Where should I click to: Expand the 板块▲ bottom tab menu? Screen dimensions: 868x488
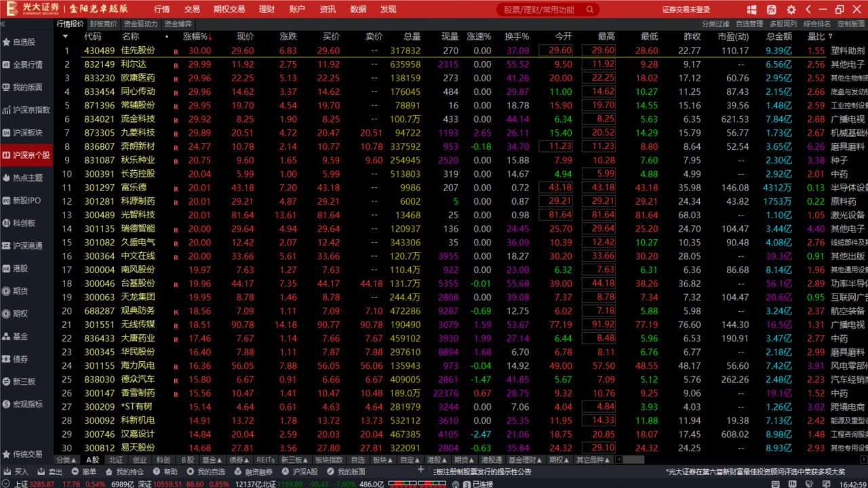coord(383,460)
